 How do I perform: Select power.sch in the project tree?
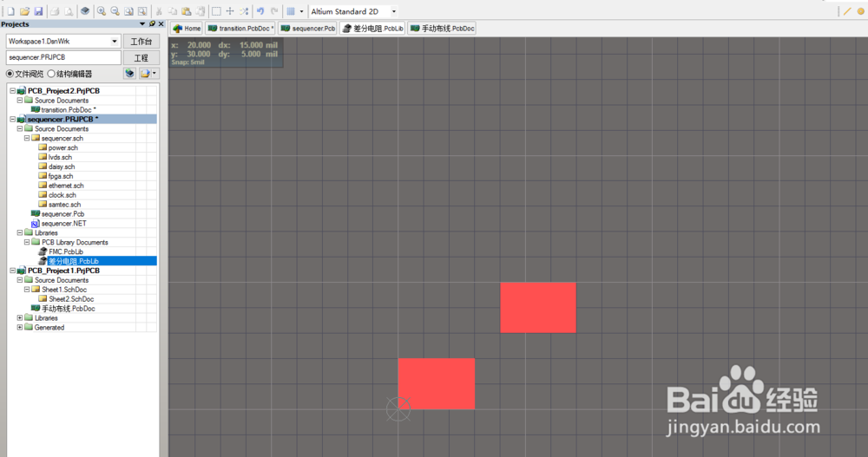point(62,147)
